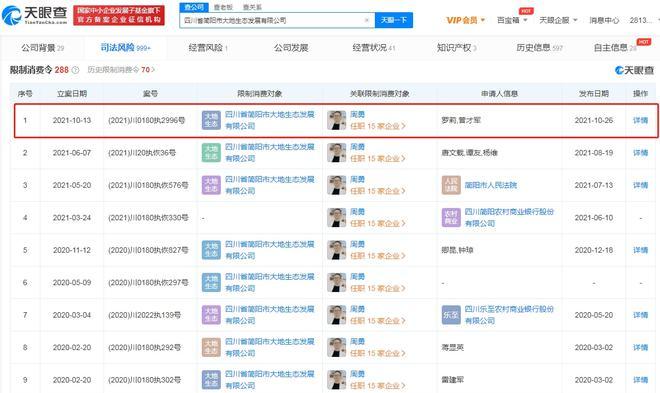660x393 pixels.
Task: Click the 乐至 bank applicant icon
Action: [451, 315]
